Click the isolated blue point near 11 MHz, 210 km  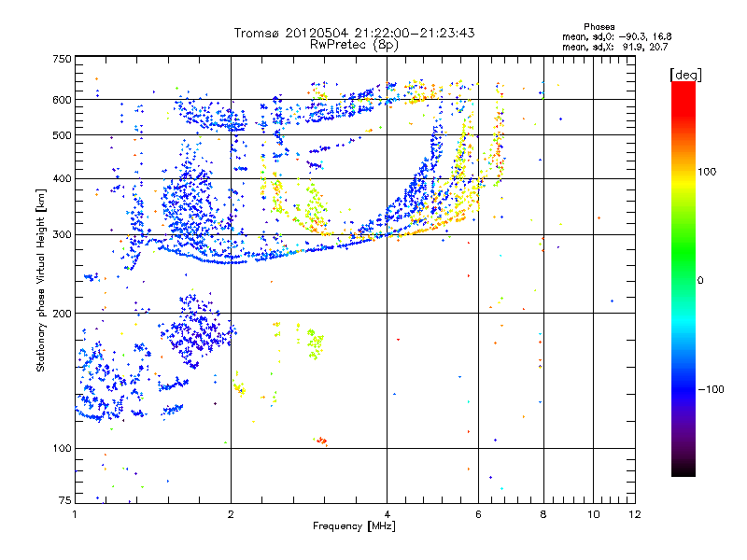coord(613,301)
